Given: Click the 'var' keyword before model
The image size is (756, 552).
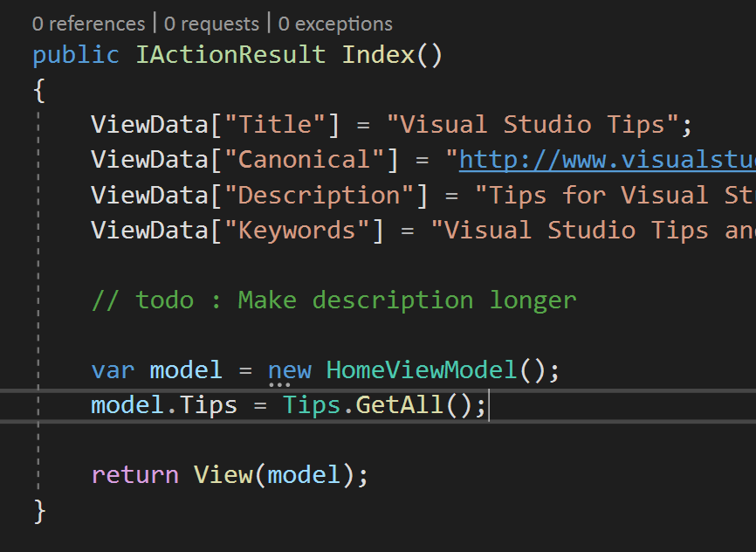Looking at the screenshot, I should (113, 370).
